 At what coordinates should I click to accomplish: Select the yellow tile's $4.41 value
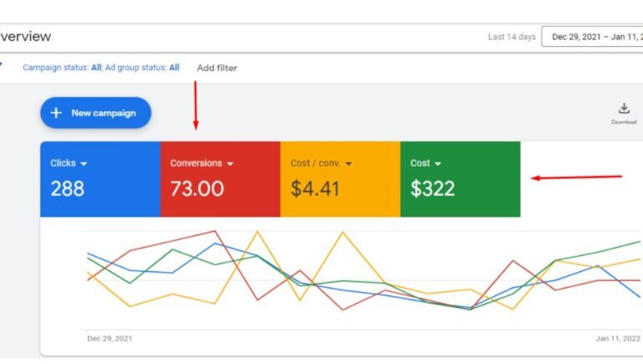(316, 189)
